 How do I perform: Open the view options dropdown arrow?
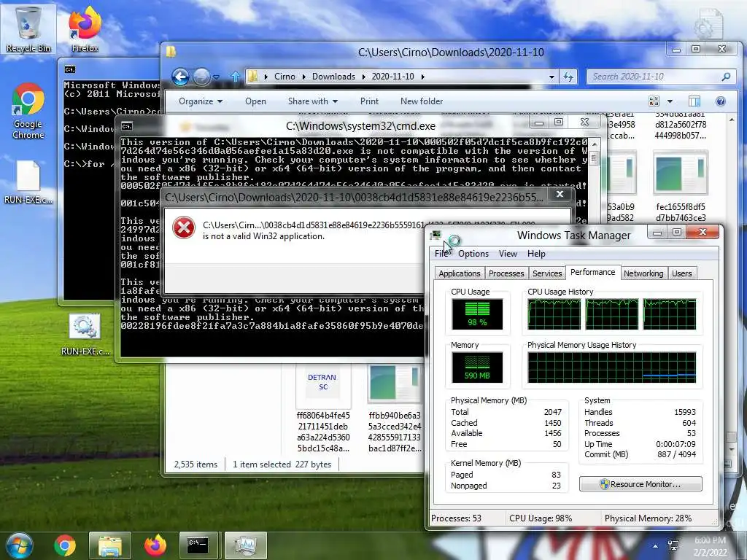pos(670,101)
